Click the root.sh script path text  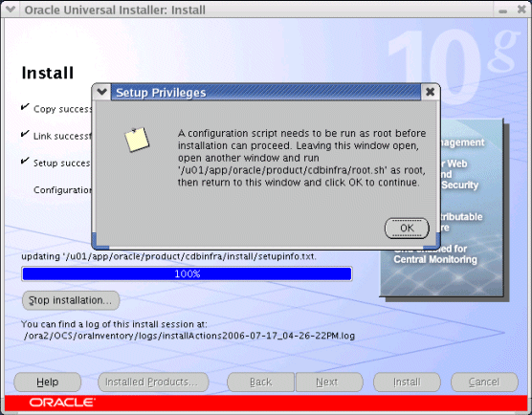pos(282,170)
